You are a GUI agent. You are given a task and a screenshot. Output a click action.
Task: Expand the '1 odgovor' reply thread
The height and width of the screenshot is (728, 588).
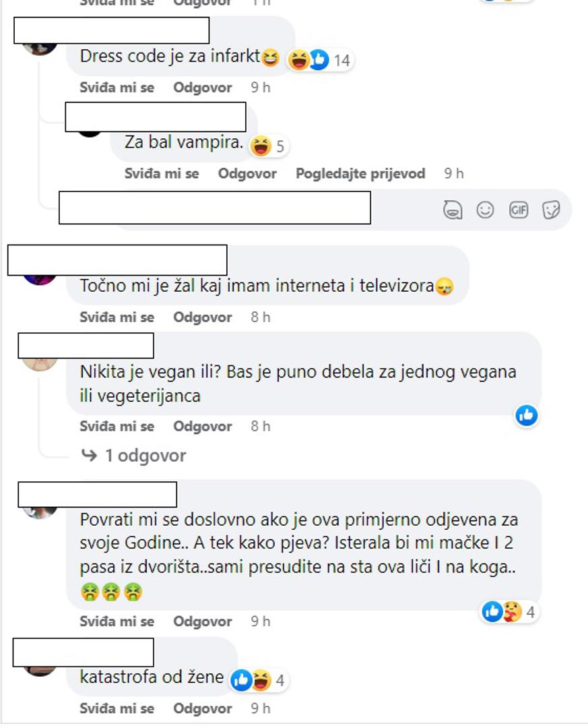pos(133,456)
